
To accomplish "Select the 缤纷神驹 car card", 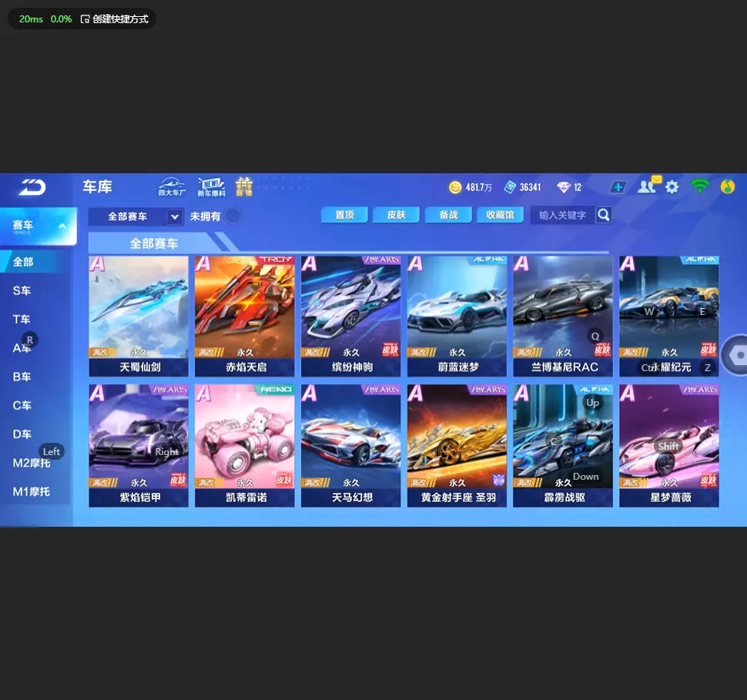I will pyautogui.click(x=350, y=317).
